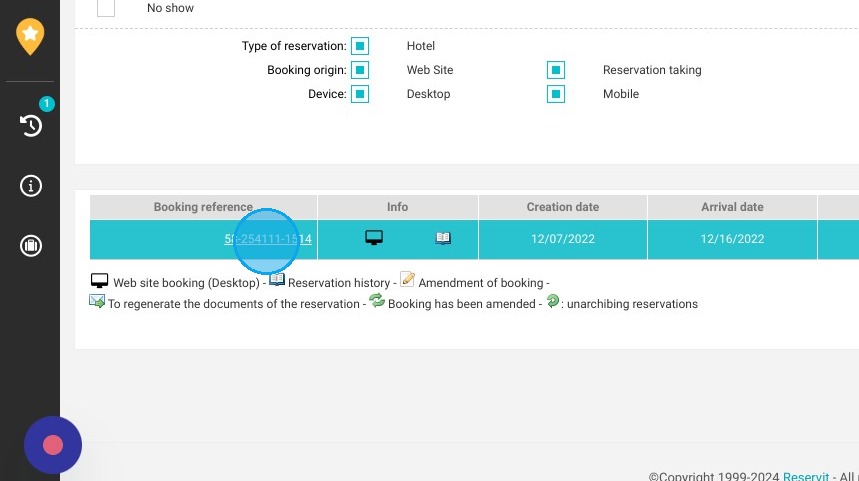Click the Info column header
The image size is (859, 481).
click(397, 207)
